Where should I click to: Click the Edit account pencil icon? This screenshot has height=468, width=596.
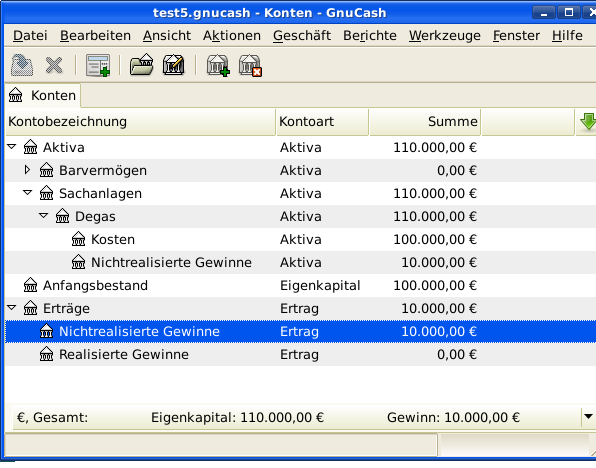(x=174, y=65)
